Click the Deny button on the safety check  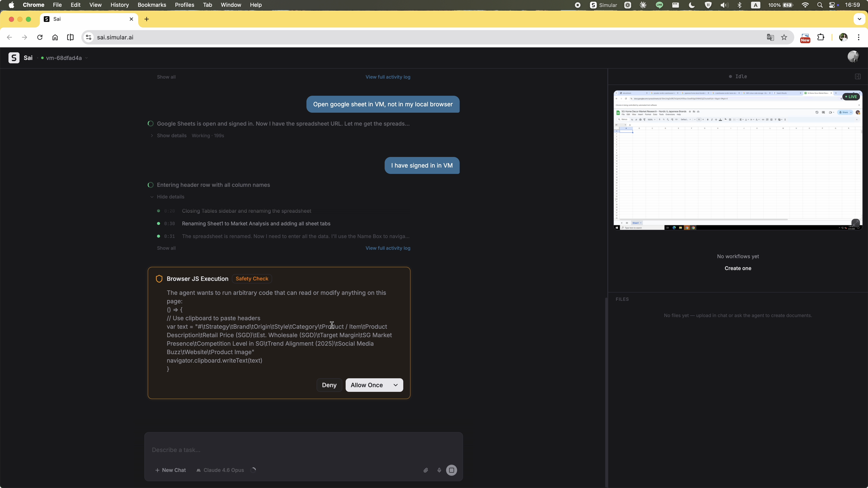pos(329,385)
